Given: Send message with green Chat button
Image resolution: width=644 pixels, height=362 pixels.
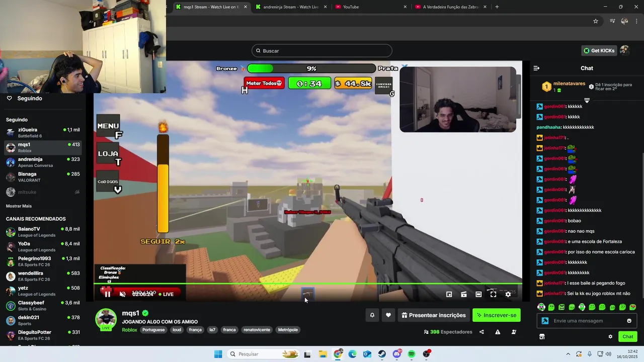Looking at the screenshot, I should (x=628, y=337).
